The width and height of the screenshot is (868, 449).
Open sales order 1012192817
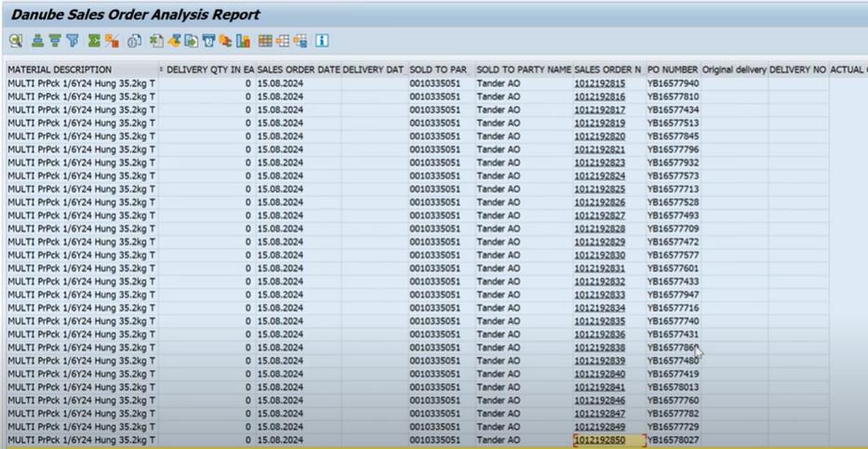[599, 110]
